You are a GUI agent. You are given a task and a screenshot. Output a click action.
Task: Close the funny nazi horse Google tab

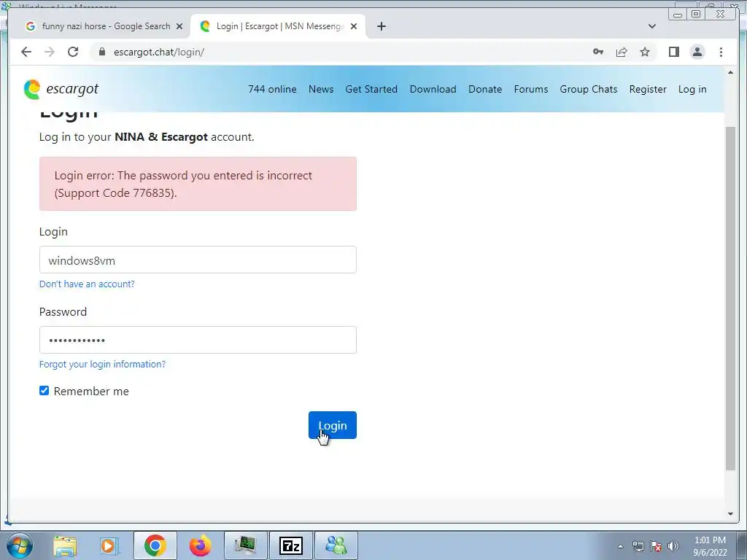click(x=179, y=26)
